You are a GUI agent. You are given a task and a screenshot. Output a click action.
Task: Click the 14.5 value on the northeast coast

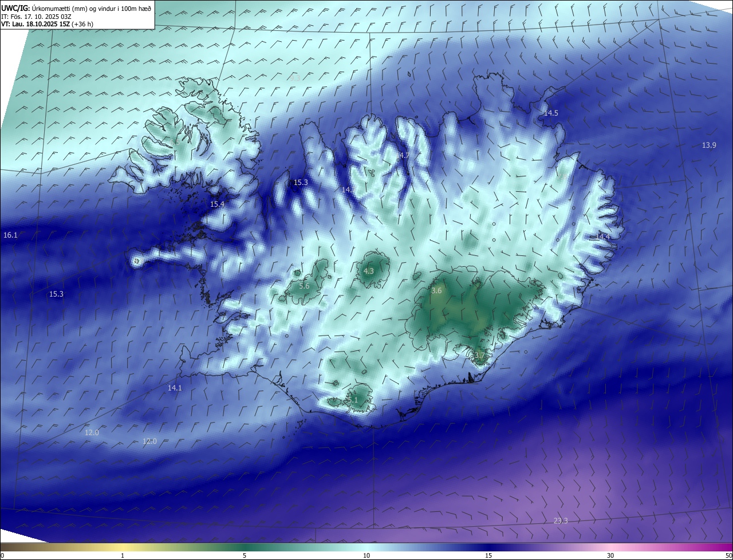coord(551,113)
